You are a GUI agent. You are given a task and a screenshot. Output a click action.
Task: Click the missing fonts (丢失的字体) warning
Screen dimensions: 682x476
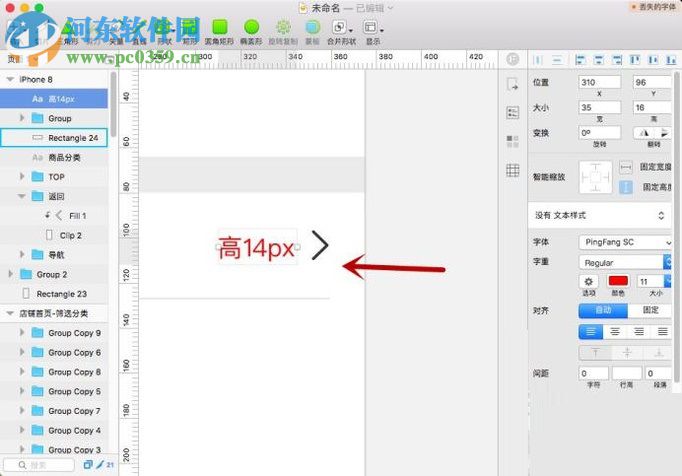click(x=653, y=7)
